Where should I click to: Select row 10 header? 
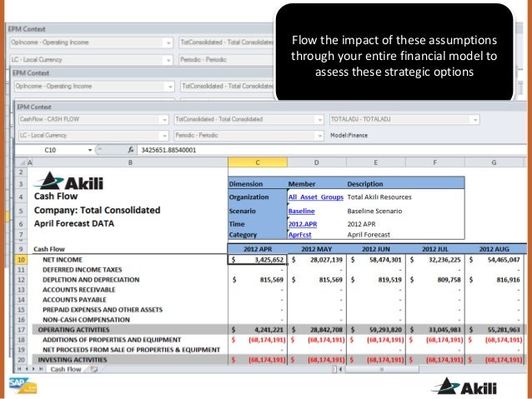click(21, 260)
